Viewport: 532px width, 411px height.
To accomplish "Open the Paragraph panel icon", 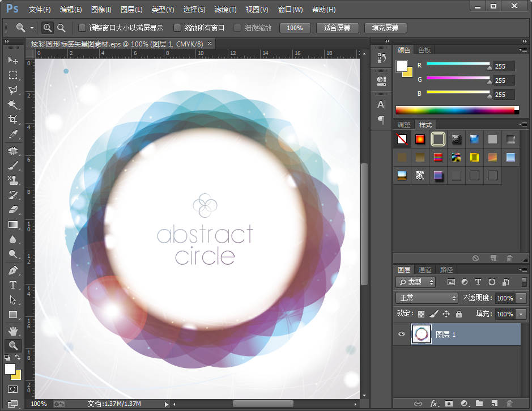I will click(x=381, y=120).
